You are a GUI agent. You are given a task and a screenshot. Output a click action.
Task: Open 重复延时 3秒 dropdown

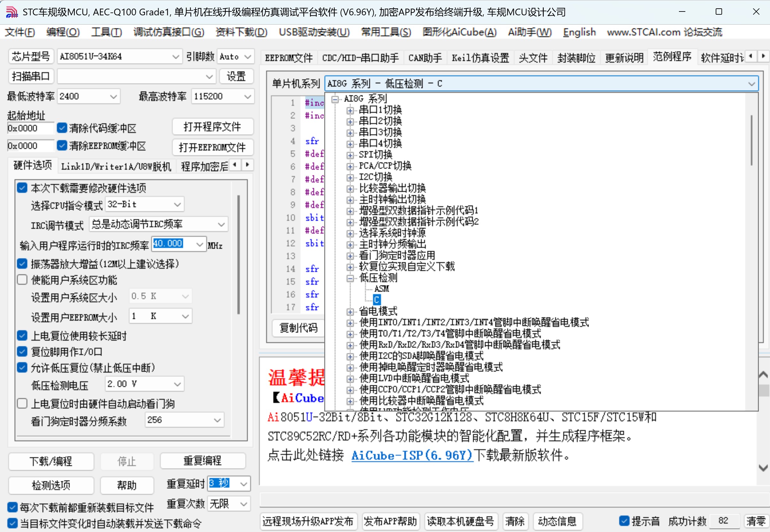[244, 483]
